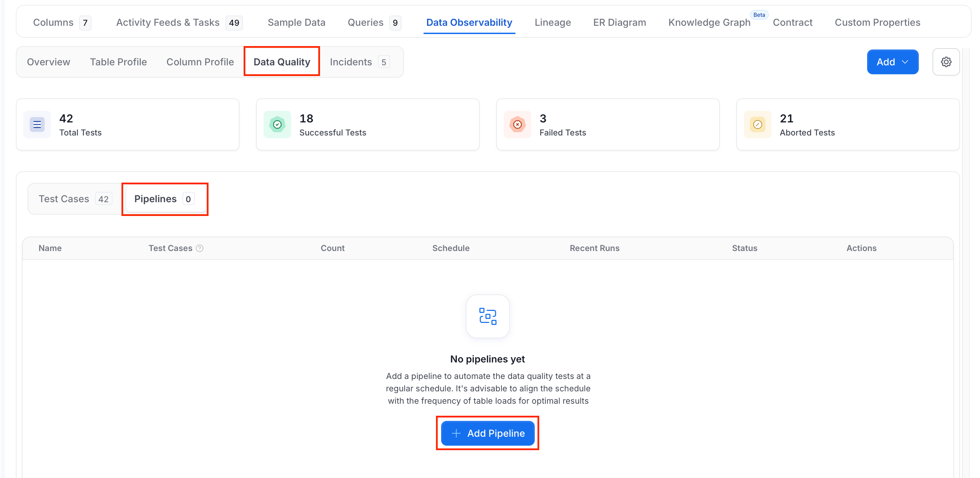This screenshot has width=980, height=478.
Task: Select the Overview sub-tab
Action: pos(49,62)
